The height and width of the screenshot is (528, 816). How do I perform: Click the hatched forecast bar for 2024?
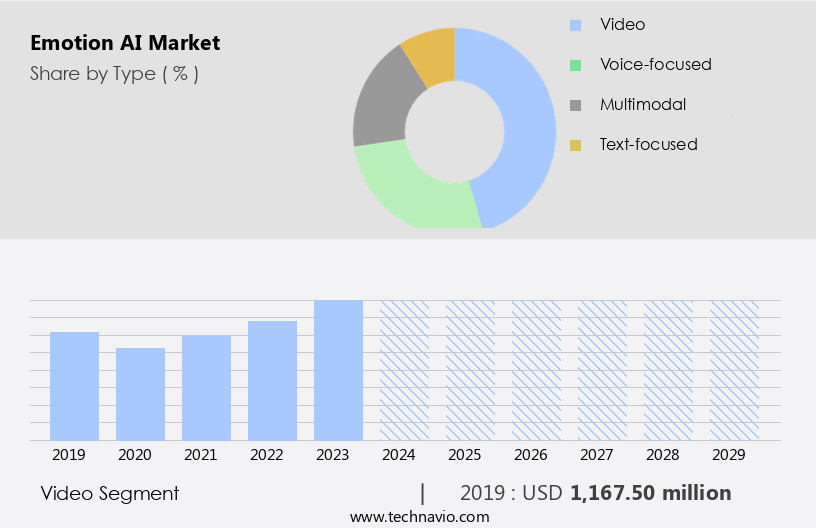coord(404,370)
